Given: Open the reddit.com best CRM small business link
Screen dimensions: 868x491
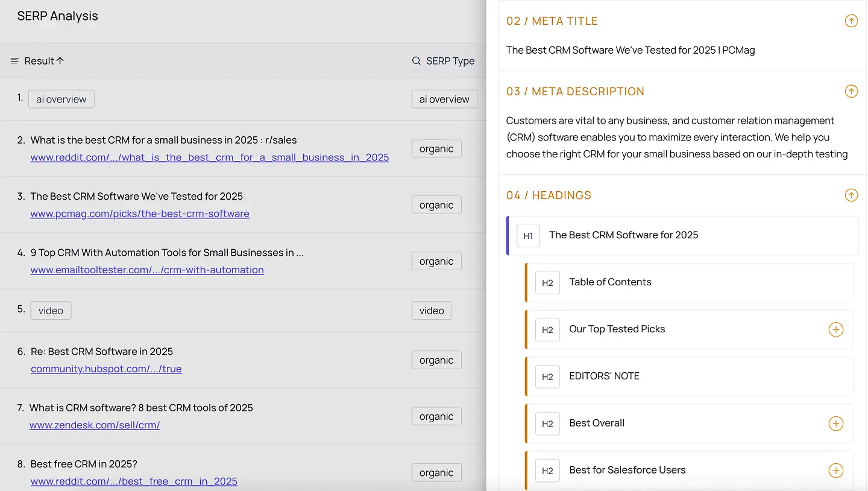Looking at the screenshot, I should point(210,157).
